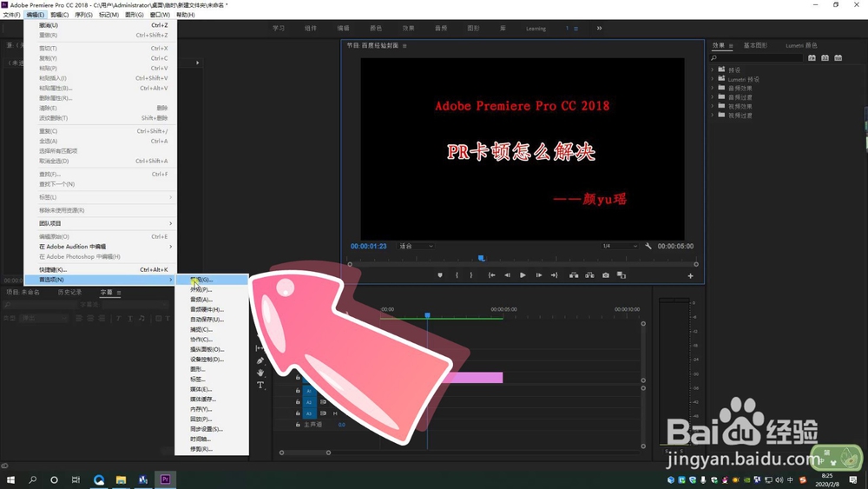Open Task View from the taskbar

(76, 479)
